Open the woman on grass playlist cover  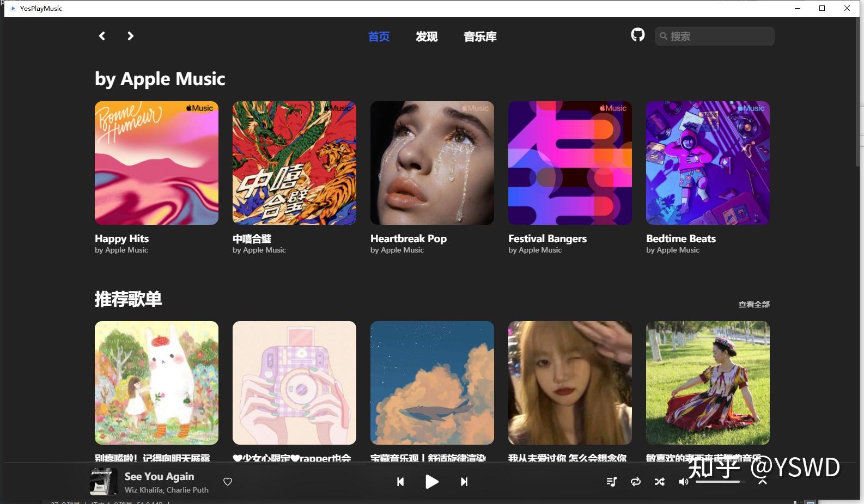(x=708, y=383)
